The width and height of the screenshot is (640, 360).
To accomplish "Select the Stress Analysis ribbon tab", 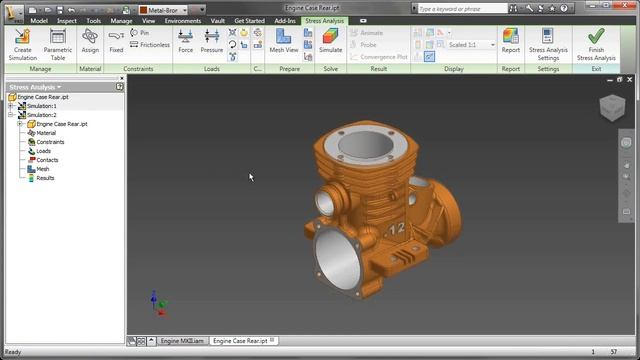I will click(x=324, y=21).
